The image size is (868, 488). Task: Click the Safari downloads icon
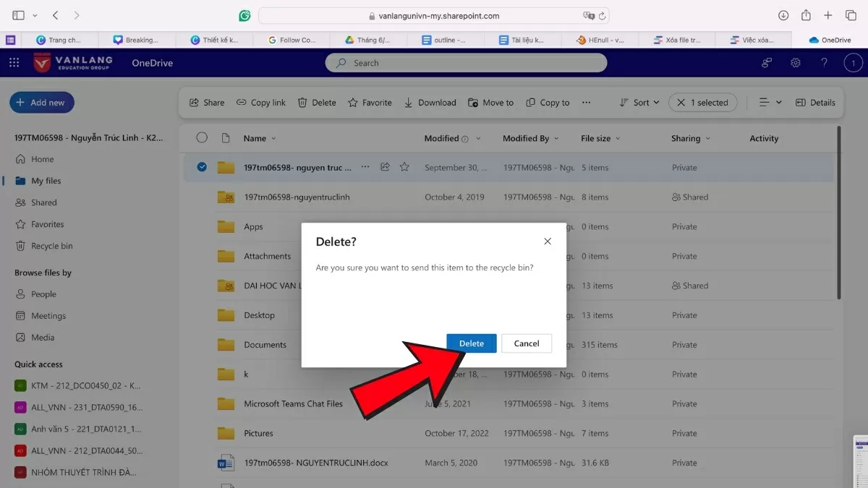tap(783, 15)
